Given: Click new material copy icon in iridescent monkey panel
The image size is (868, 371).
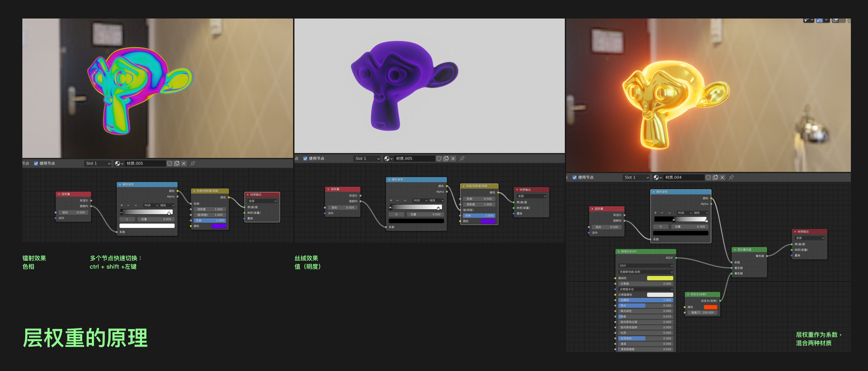Looking at the screenshot, I should 177,163.
